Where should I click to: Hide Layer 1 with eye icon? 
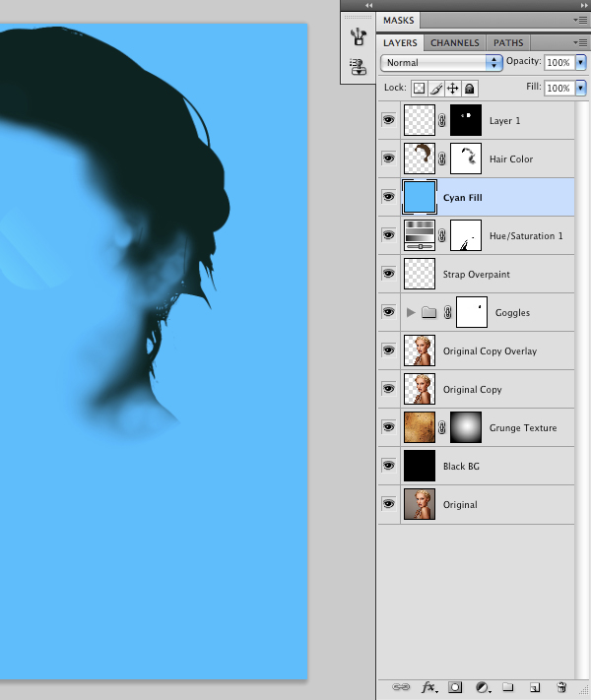(389, 120)
